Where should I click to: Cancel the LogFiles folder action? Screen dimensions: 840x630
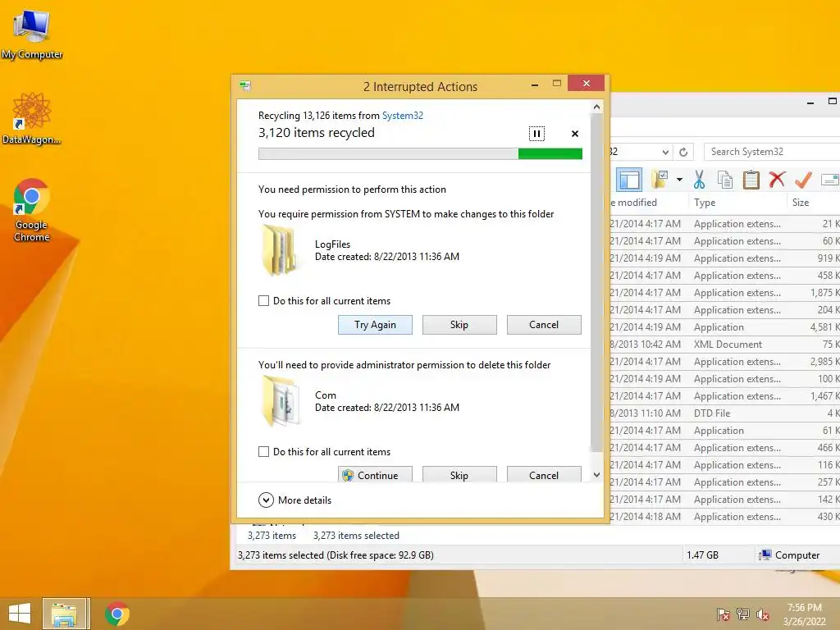click(x=544, y=325)
